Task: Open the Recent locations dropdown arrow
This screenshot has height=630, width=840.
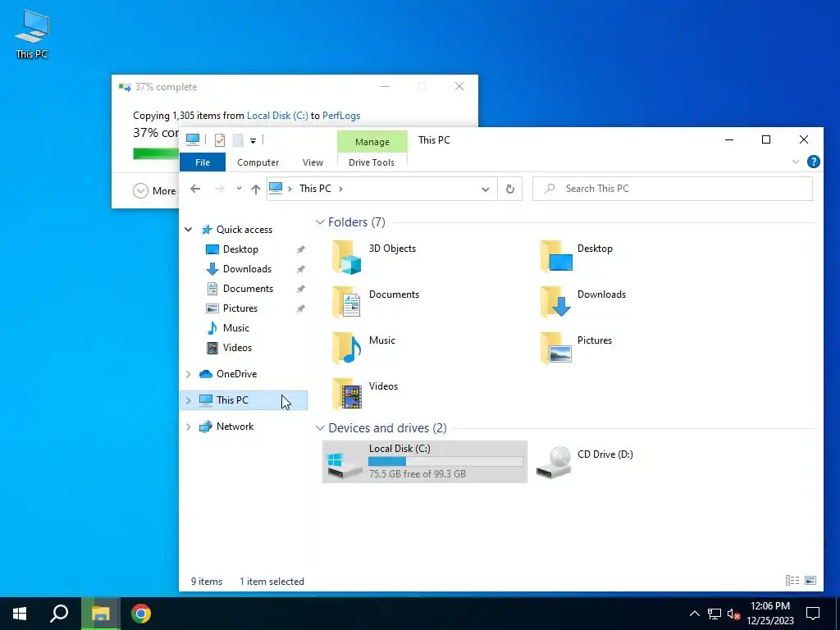Action: (x=239, y=189)
